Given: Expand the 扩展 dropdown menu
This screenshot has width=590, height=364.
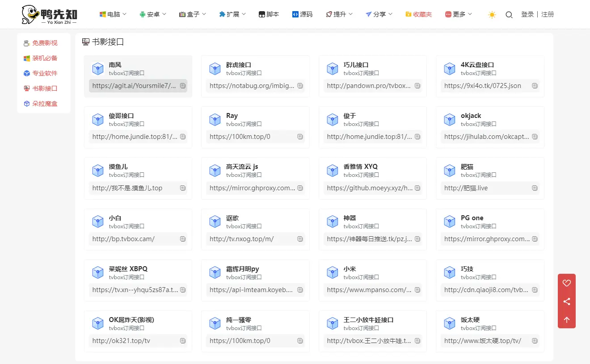Looking at the screenshot, I should [x=232, y=14].
